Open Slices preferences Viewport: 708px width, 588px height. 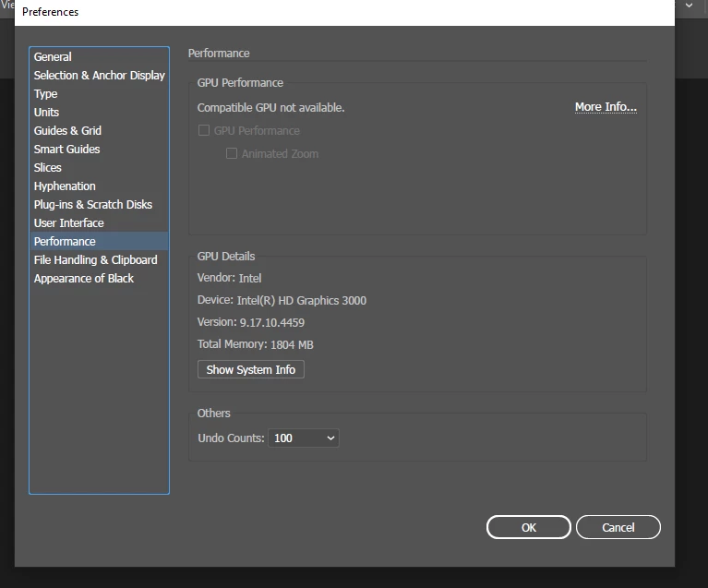(x=99, y=168)
